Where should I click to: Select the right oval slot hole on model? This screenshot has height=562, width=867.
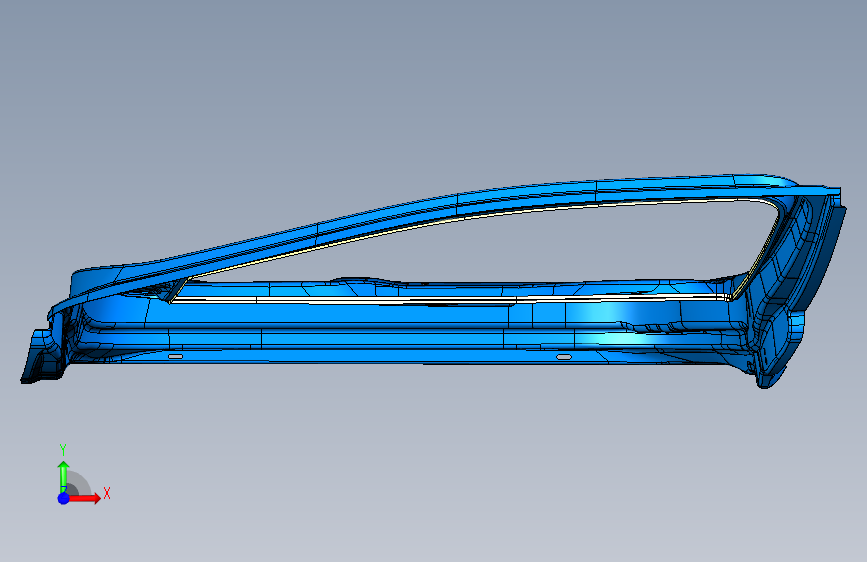click(563, 357)
